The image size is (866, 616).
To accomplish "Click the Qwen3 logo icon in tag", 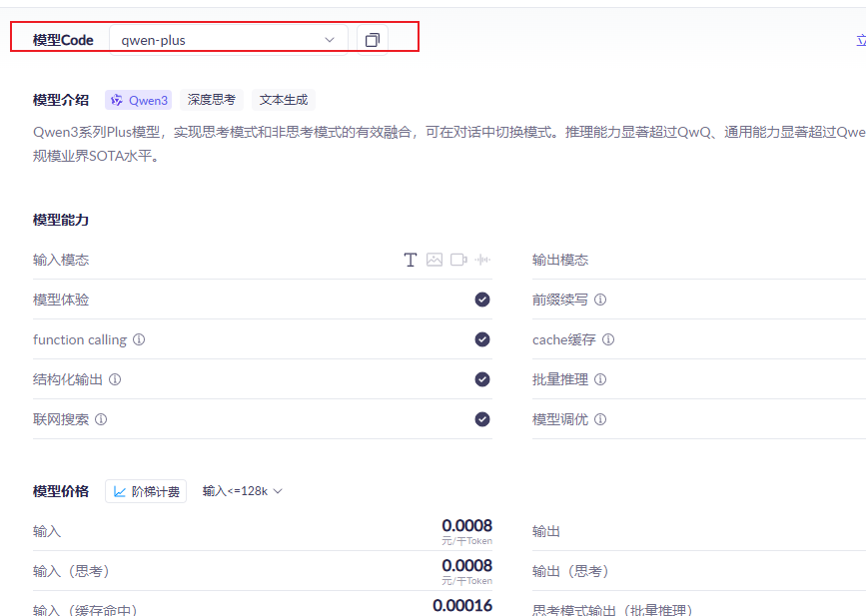I will (x=117, y=100).
